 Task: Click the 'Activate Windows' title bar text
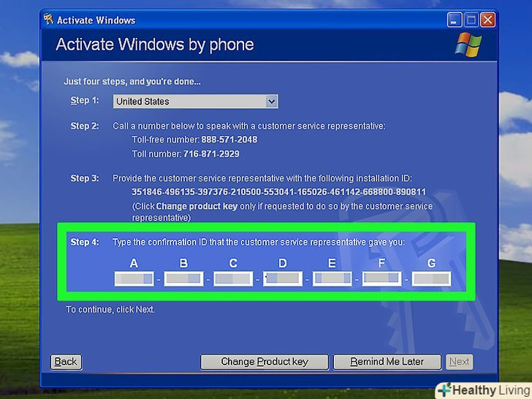(96, 20)
